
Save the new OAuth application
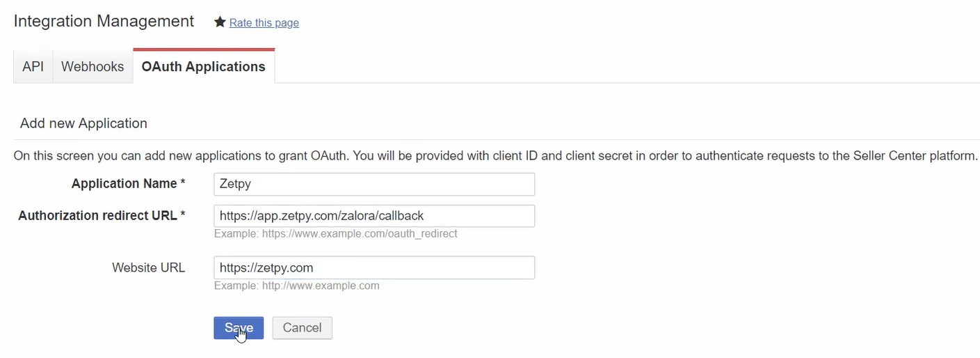pyautogui.click(x=239, y=328)
